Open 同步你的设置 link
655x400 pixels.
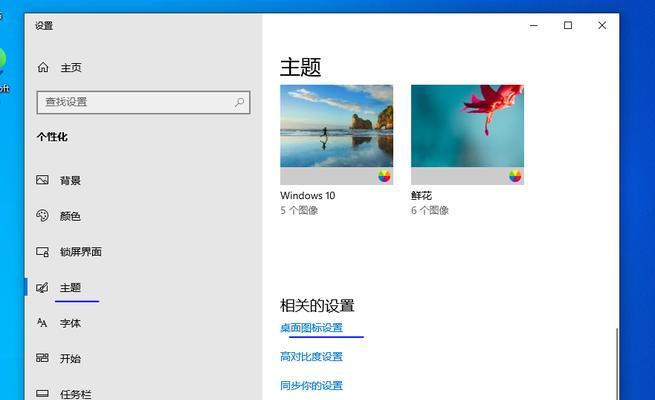pyautogui.click(x=312, y=385)
